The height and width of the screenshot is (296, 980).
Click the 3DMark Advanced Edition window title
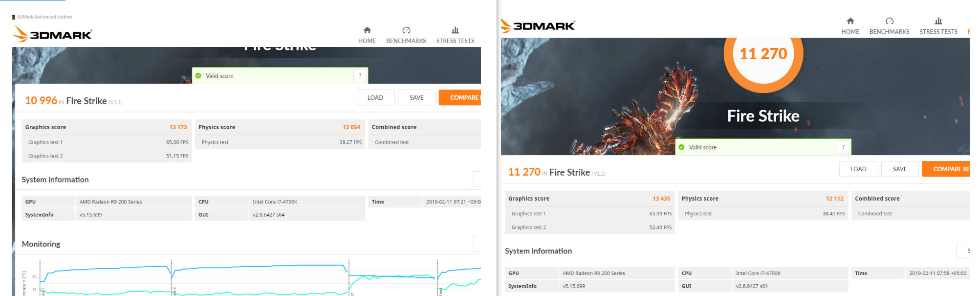pos(44,17)
